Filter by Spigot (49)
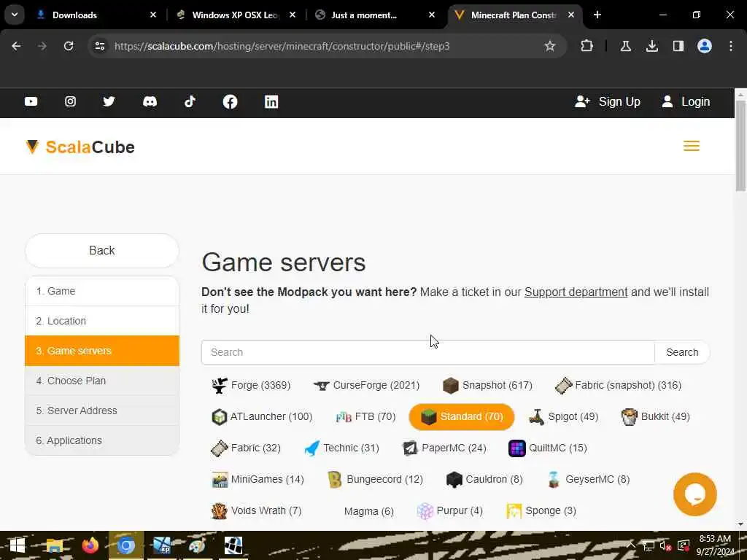Viewport: 747px width, 560px height. click(x=563, y=416)
